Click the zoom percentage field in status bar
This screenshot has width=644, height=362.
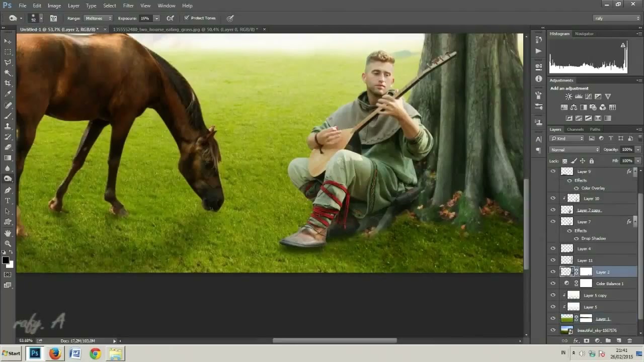tap(26, 341)
